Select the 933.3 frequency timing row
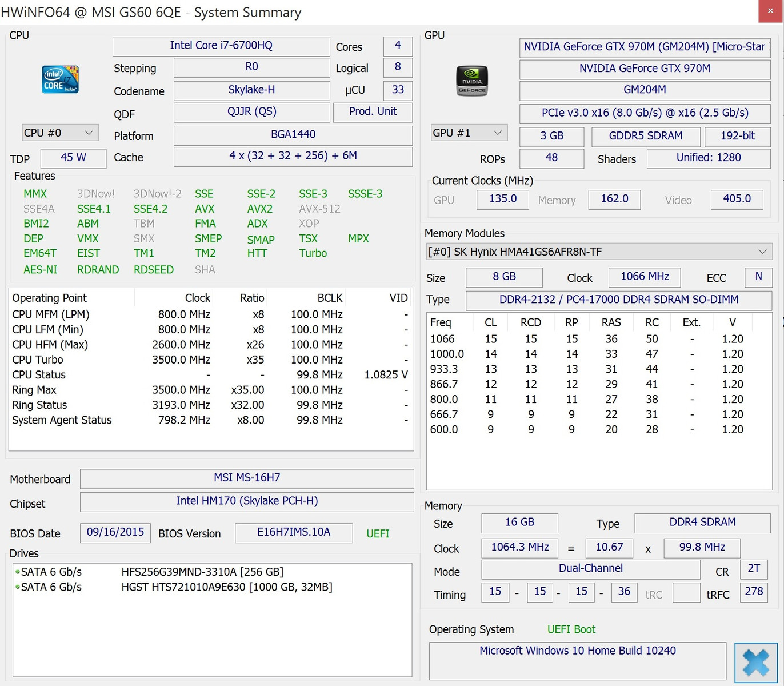The width and height of the screenshot is (784, 686). [x=598, y=369]
